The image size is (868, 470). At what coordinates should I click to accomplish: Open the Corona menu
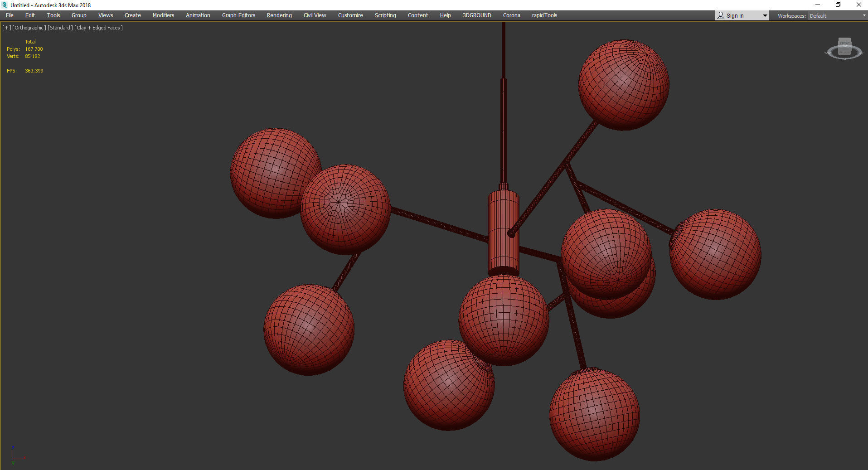point(512,15)
